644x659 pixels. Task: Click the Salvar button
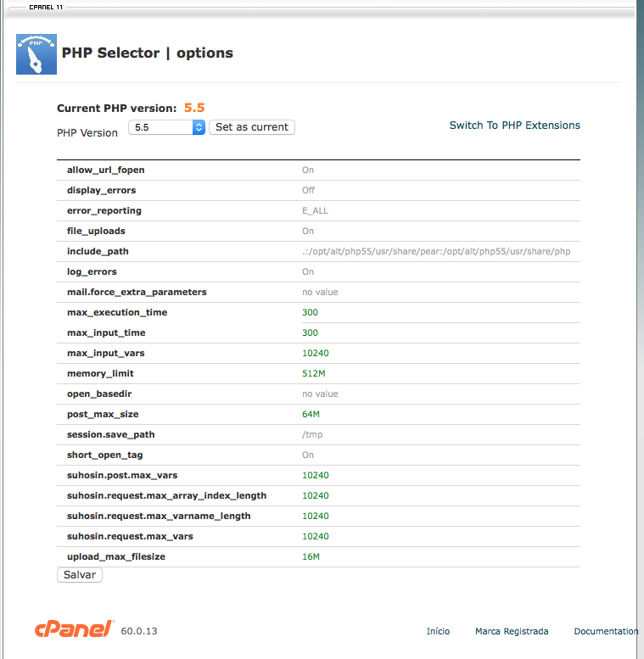point(80,575)
